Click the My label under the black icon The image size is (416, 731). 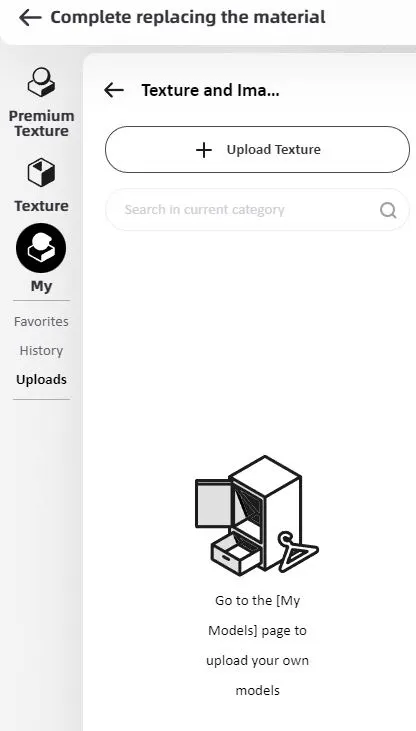[x=41, y=286]
